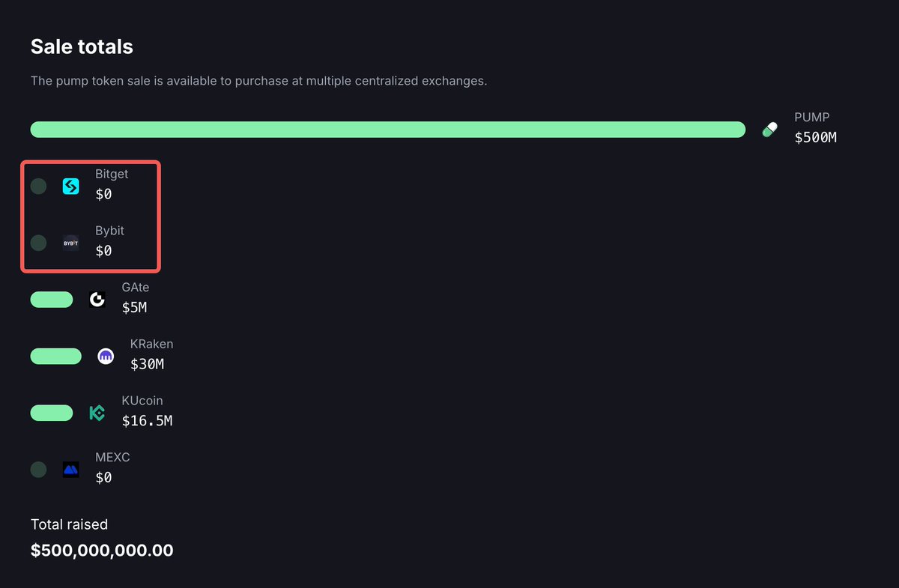Select the Gate exchange logo
The image size is (899, 588).
pos(97,300)
